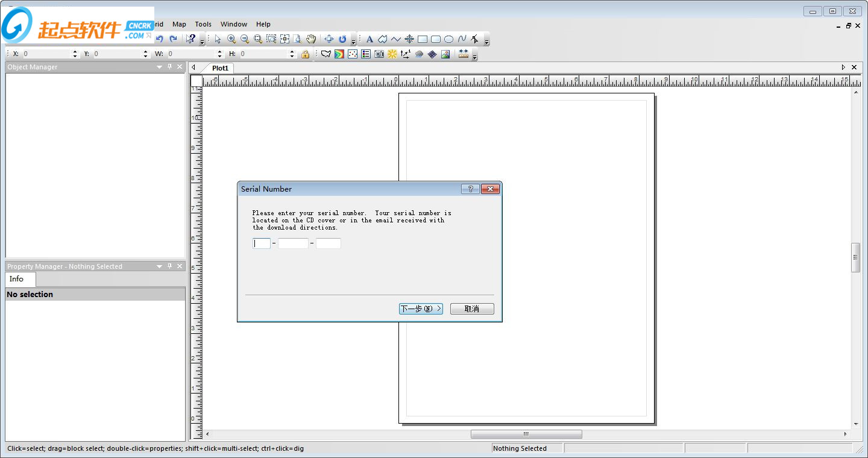Click the H height spinner arrows

(x=292, y=54)
